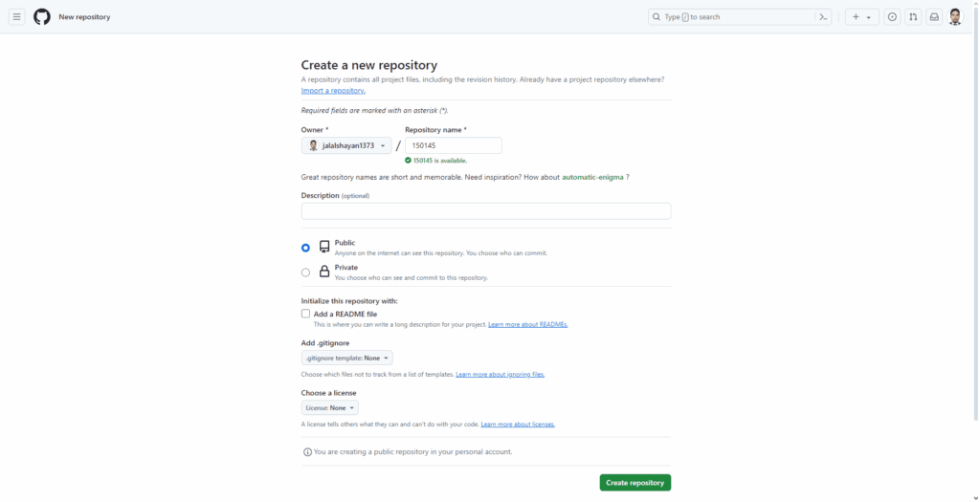Expand the License None dropdown

[329, 407]
